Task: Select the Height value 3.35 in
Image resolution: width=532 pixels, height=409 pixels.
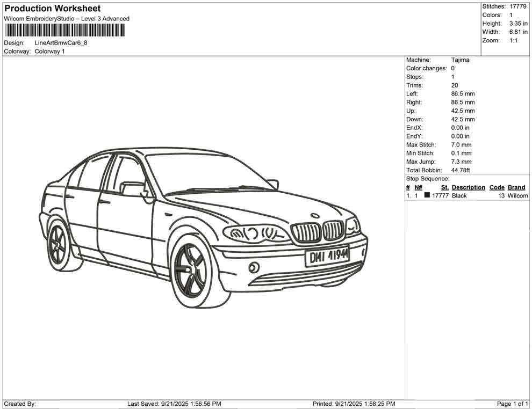Action: (x=518, y=24)
